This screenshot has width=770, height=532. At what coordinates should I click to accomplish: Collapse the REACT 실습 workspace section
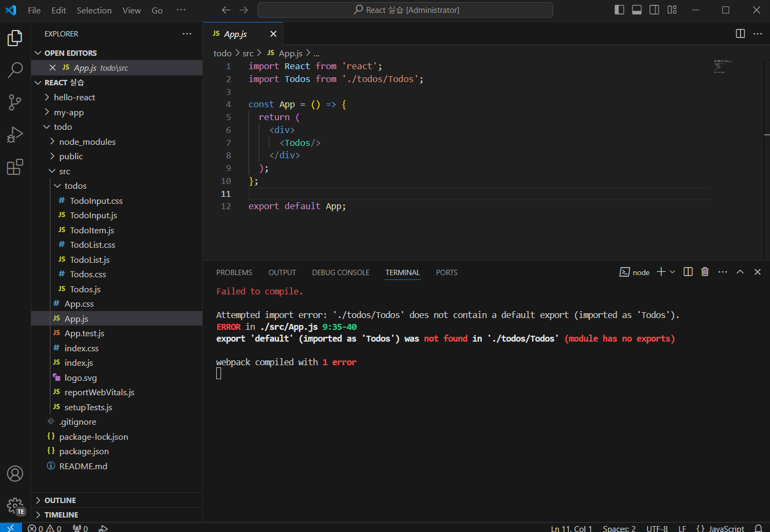(x=117, y=83)
